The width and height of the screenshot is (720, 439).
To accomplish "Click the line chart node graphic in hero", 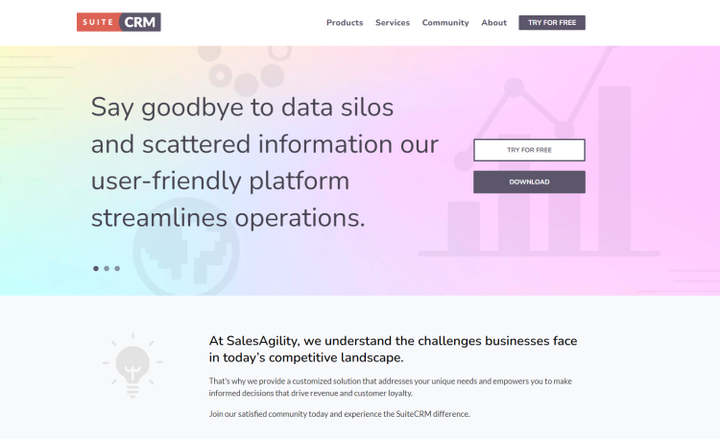I will click(514, 86).
